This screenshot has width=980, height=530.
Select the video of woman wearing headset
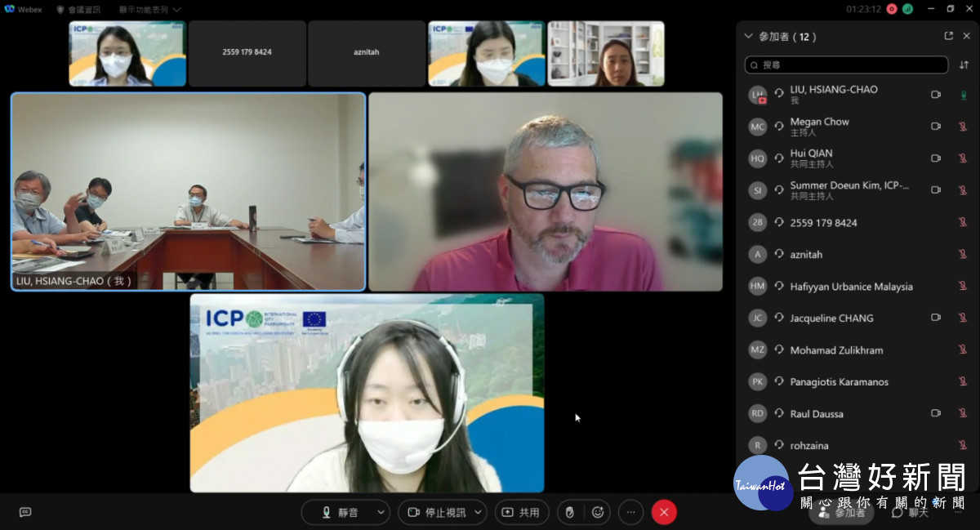(367, 393)
